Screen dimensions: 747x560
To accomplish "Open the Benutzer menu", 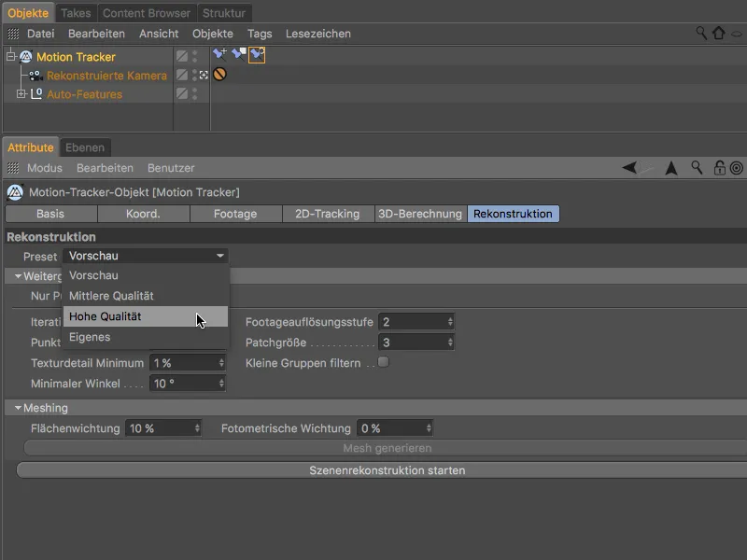I will (x=171, y=168).
